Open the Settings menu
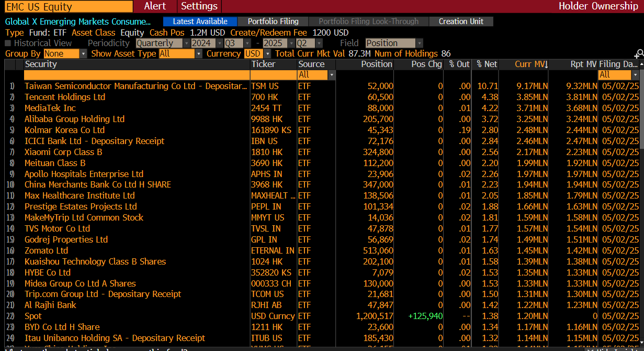Screen dimensions: 644x351 point(199,6)
